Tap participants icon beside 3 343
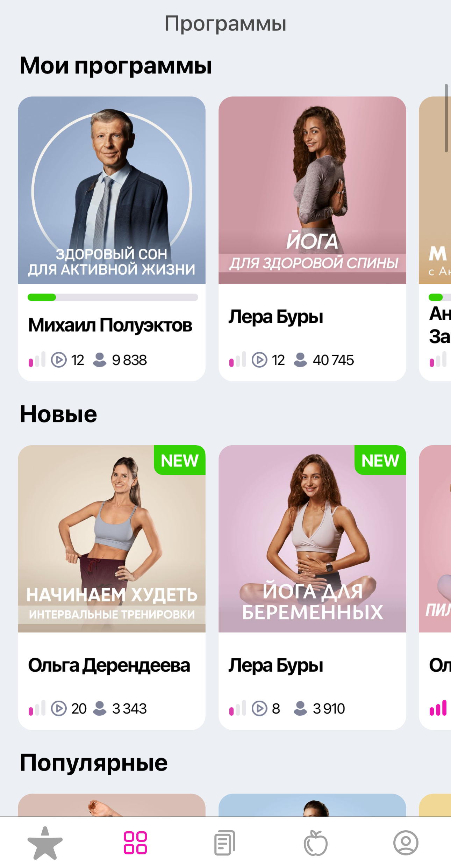This screenshot has height=868, width=451. click(x=100, y=708)
